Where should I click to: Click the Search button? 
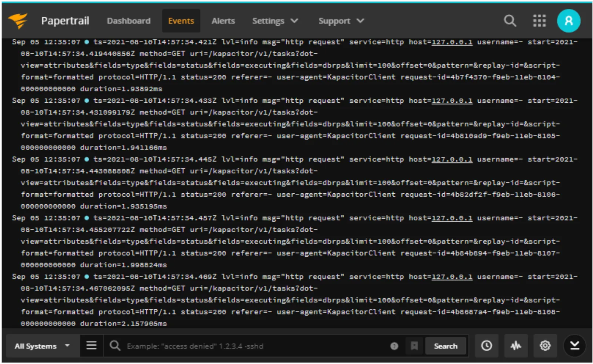coord(446,346)
